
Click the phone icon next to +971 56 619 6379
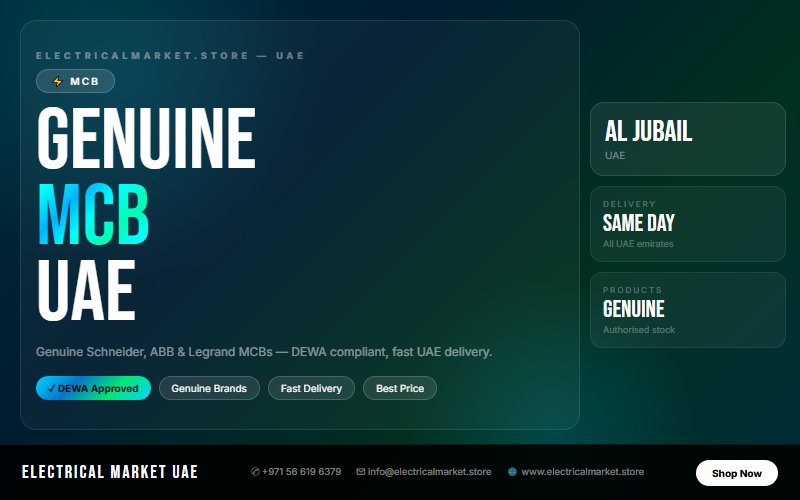pyautogui.click(x=255, y=471)
